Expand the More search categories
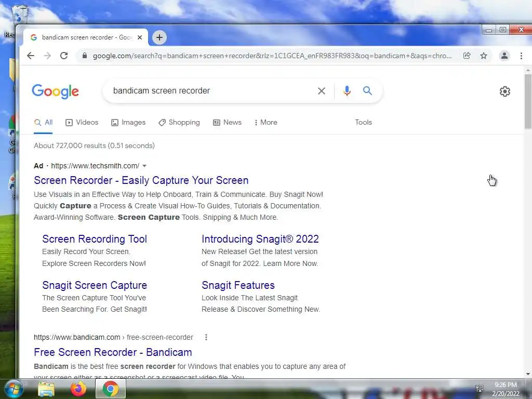 click(265, 123)
